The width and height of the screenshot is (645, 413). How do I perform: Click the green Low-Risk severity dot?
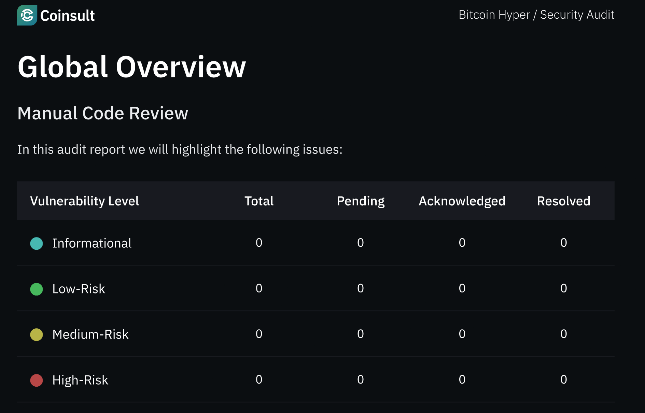[x=37, y=289]
